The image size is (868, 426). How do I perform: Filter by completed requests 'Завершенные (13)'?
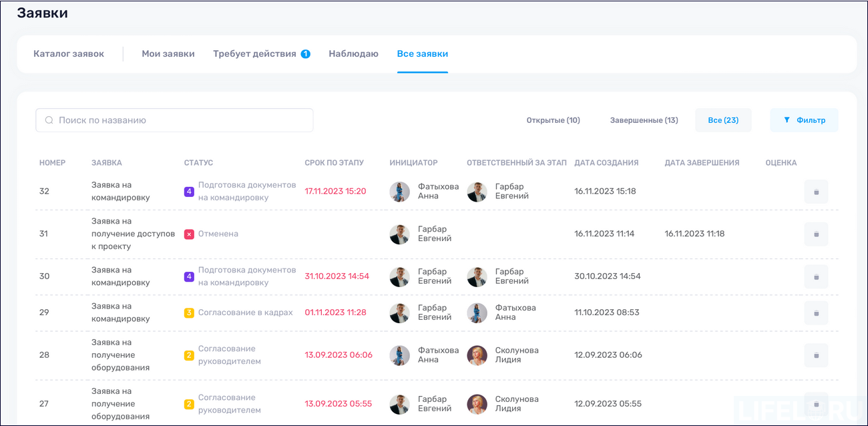coord(643,120)
